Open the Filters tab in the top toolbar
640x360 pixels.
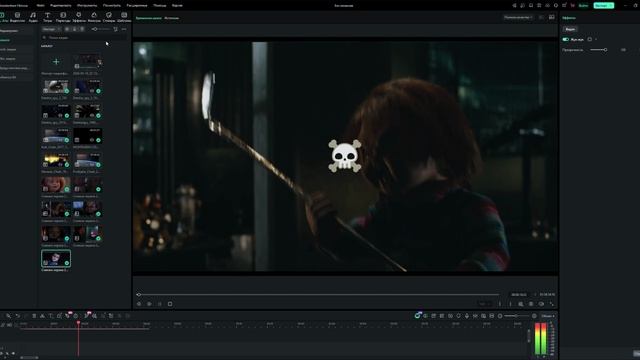(x=94, y=17)
